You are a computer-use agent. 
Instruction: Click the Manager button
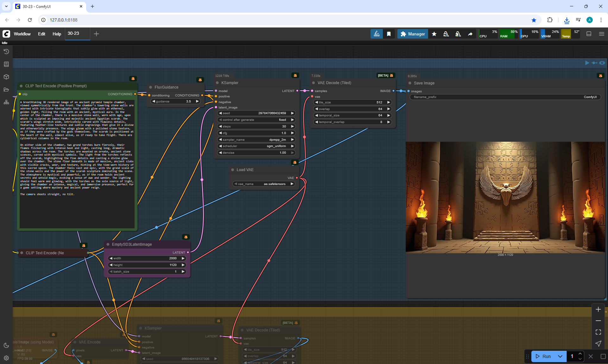pos(413,34)
